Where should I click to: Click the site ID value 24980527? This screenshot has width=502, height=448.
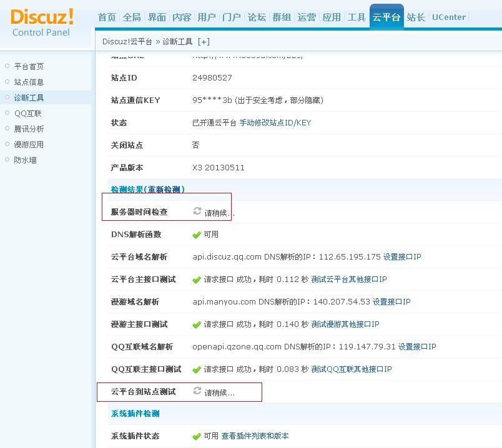(x=212, y=78)
